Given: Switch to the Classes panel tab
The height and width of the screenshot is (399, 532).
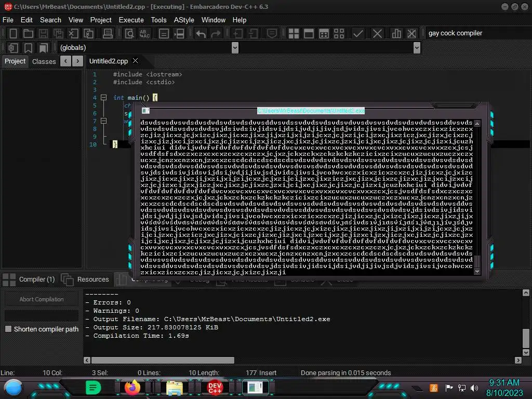Looking at the screenshot, I should coord(44,61).
